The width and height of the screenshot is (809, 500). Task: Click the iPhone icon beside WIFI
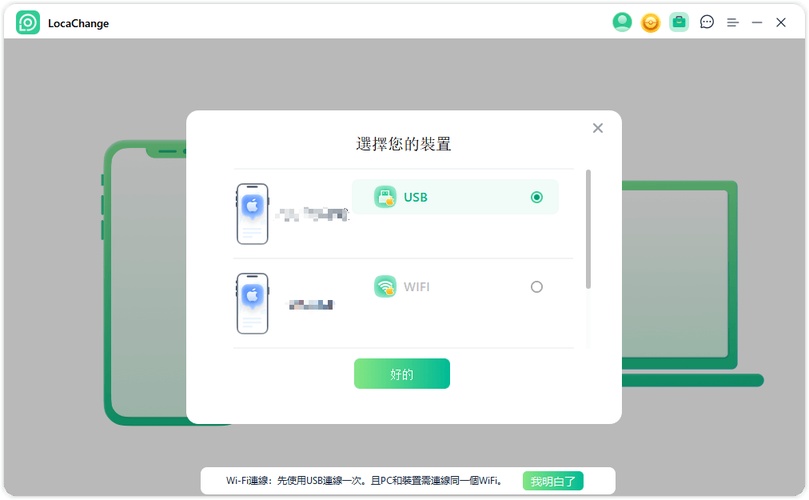tap(252, 303)
